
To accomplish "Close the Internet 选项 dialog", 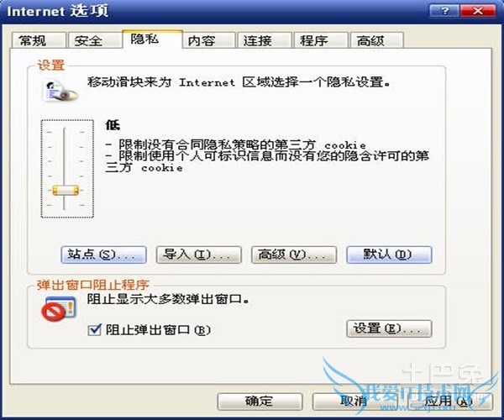I will [x=478, y=12].
